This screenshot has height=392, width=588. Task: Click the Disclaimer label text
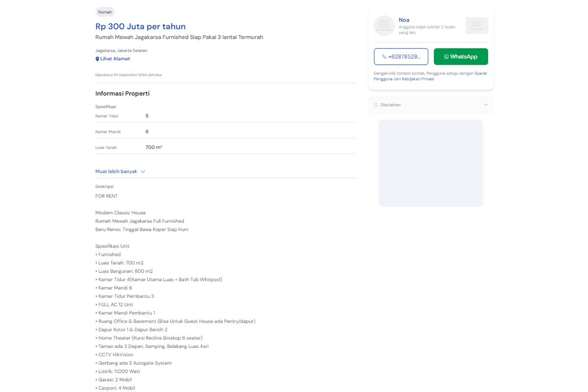(391, 105)
